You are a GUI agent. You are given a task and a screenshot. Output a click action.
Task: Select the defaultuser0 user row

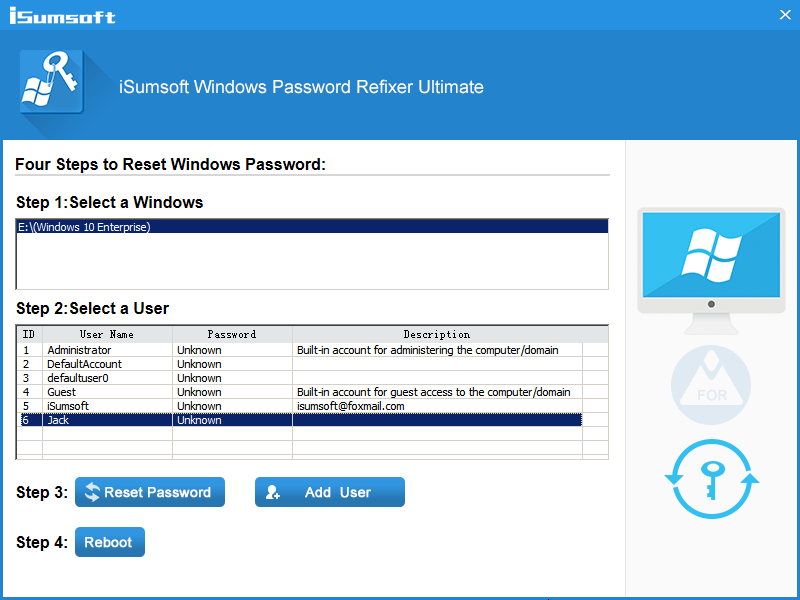pos(300,378)
